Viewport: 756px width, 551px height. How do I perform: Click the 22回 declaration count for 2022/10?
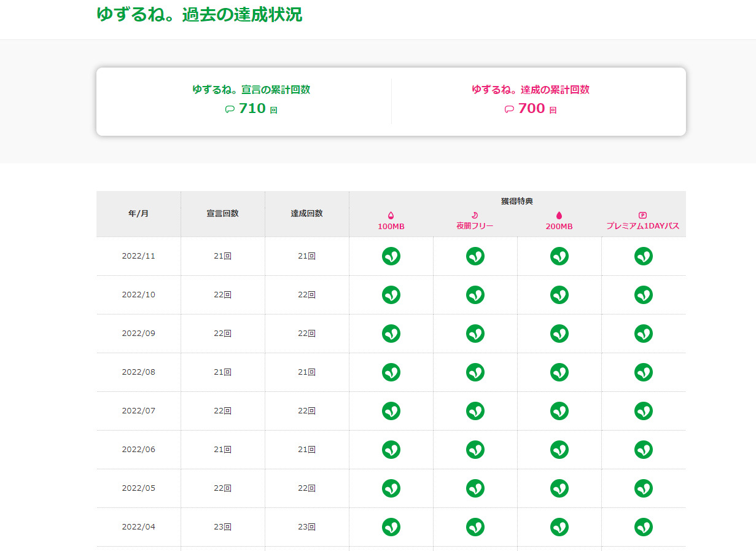pyautogui.click(x=222, y=295)
